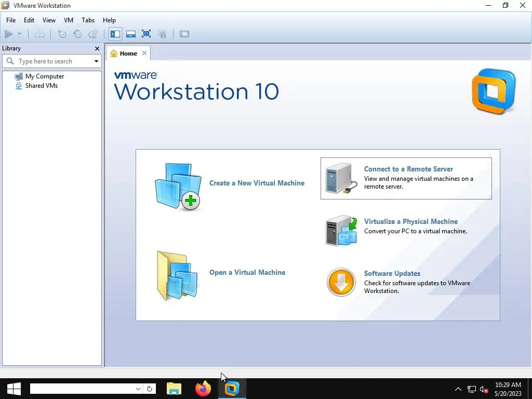The height and width of the screenshot is (399, 532).
Task: Click the Open a Virtual Machine link
Action: [247, 272]
